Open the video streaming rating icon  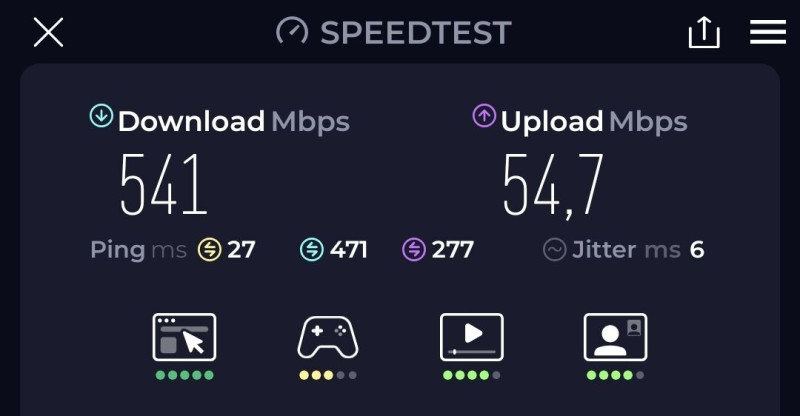(x=471, y=337)
